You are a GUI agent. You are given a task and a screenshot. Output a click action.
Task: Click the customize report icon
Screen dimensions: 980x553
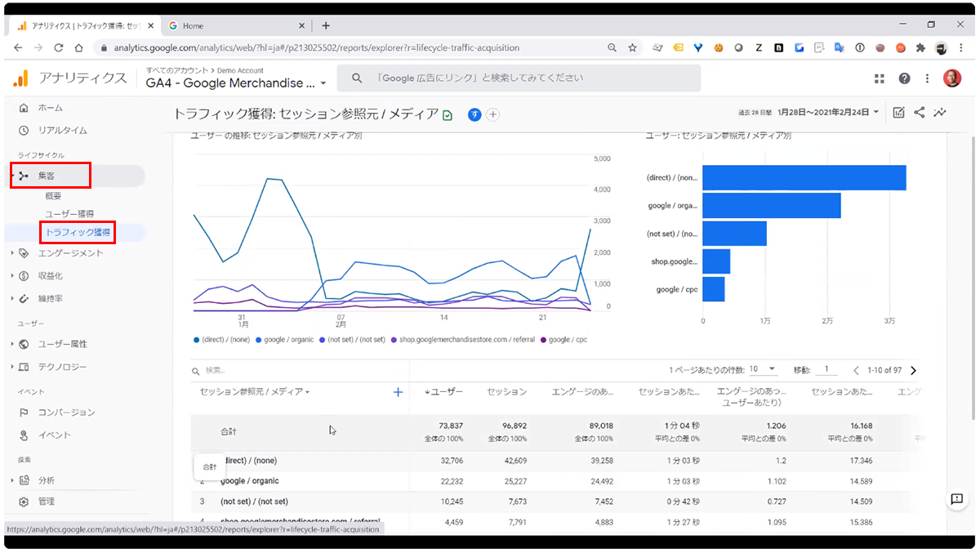tap(898, 113)
